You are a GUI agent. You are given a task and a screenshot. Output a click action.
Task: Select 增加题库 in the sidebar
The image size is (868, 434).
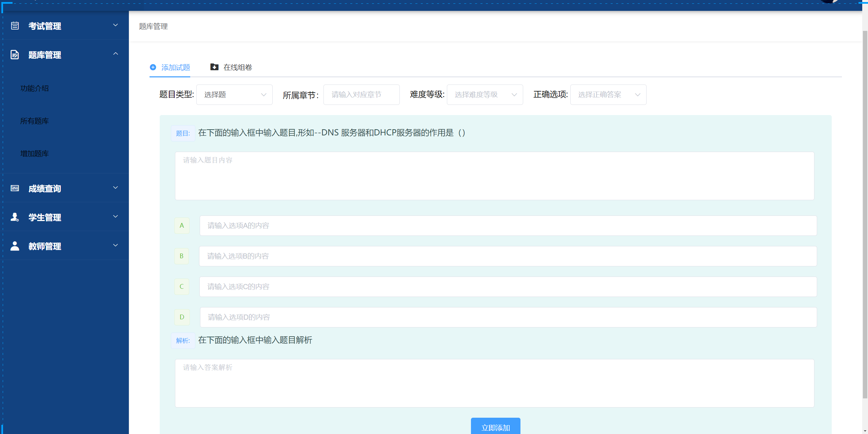pyautogui.click(x=35, y=154)
